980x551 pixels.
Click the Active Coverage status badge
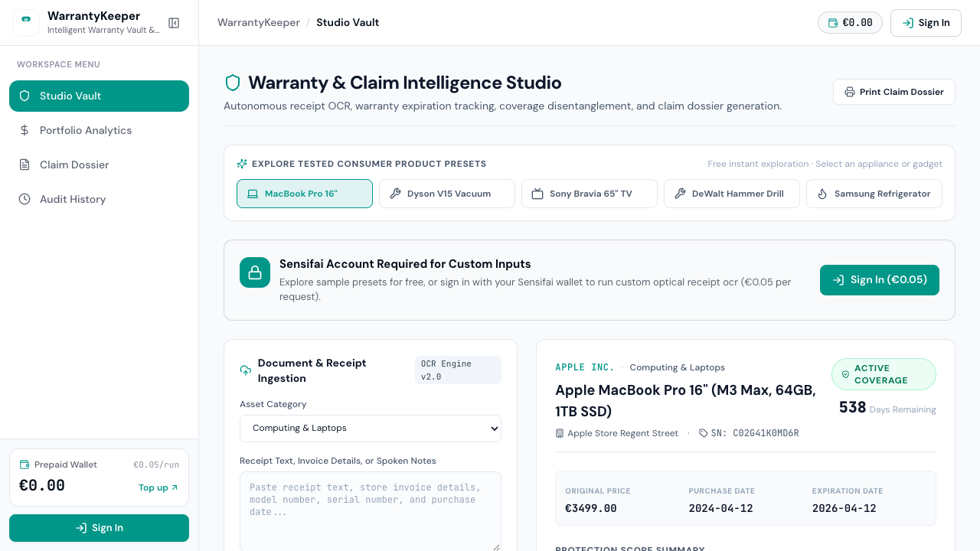884,374
